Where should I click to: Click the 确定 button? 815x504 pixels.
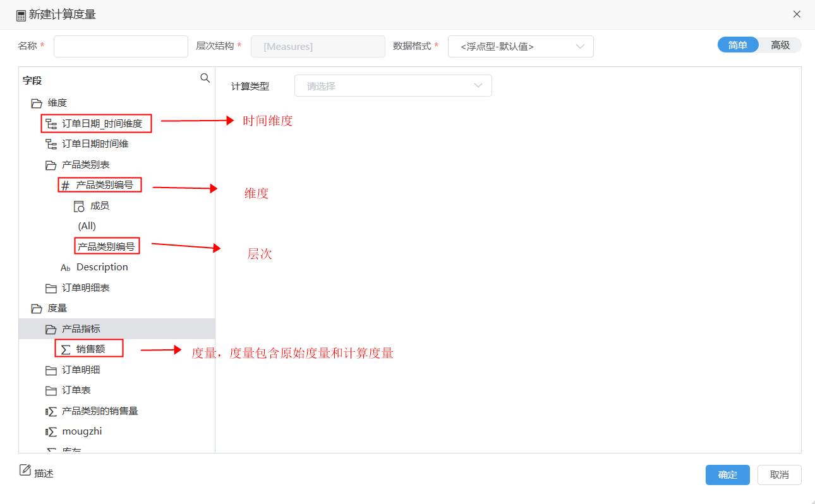point(728,475)
